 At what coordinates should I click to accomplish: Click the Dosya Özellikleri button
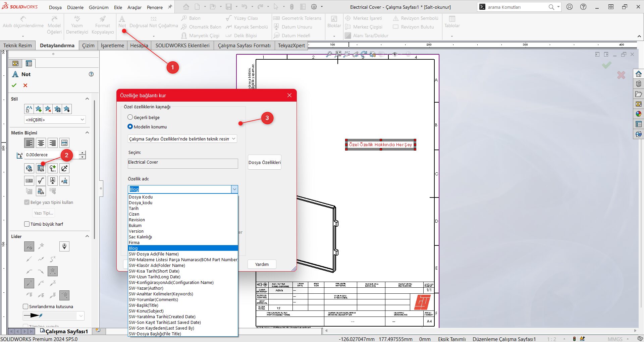[x=265, y=162]
